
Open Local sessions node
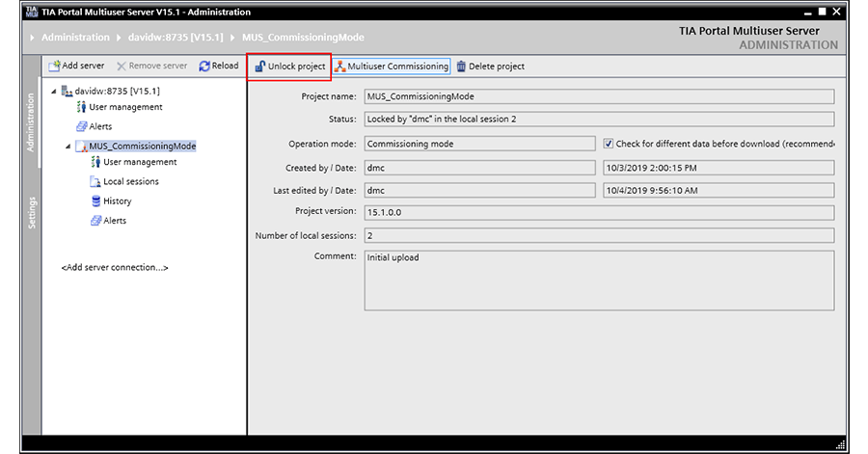(130, 181)
